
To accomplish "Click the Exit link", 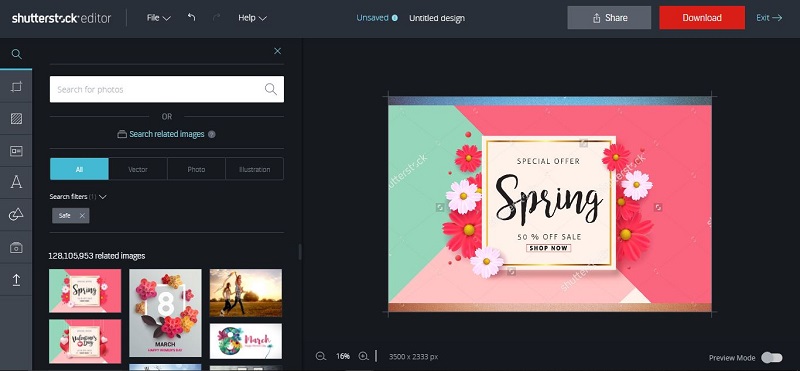I will tap(769, 18).
